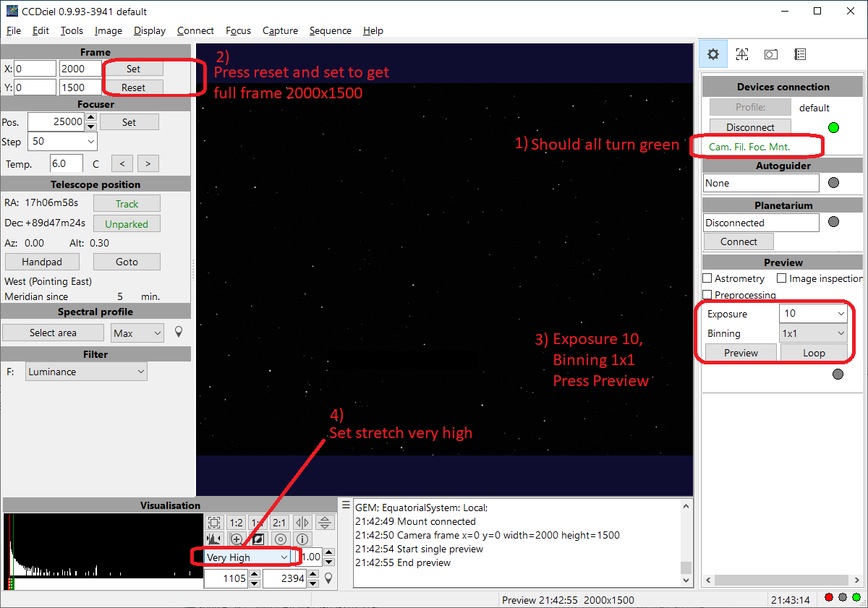This screenshot has height=608, width=868.
Task: Click the histogram display icon
Action: 214,539
